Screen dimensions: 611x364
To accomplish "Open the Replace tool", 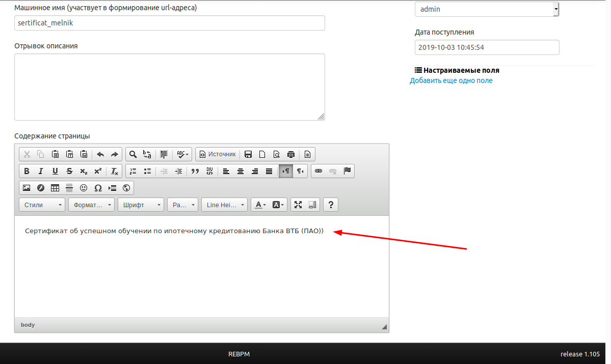I will (x=147, y=154).
